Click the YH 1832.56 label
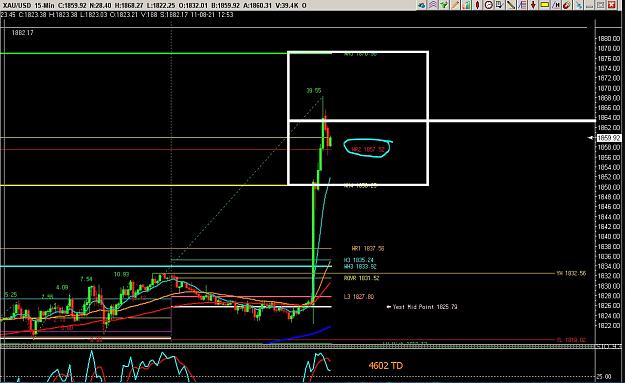Screen dimensions: 625x383 pos(571,273)
